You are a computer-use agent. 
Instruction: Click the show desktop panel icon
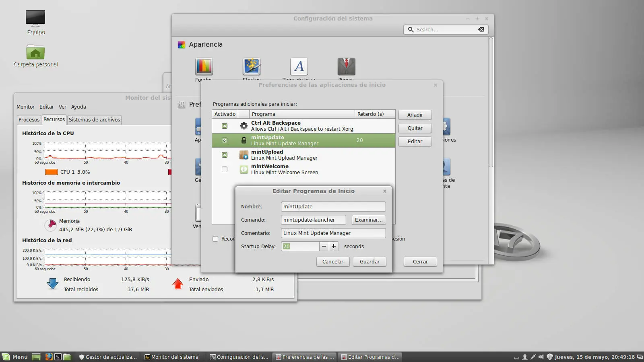click(x=36, y=357)
